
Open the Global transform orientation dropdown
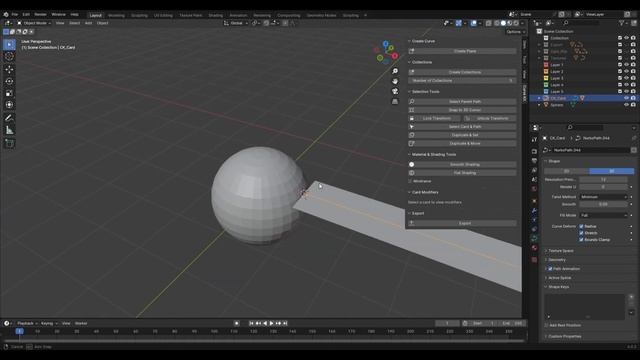pyautogui.click(x=236, y=23)
